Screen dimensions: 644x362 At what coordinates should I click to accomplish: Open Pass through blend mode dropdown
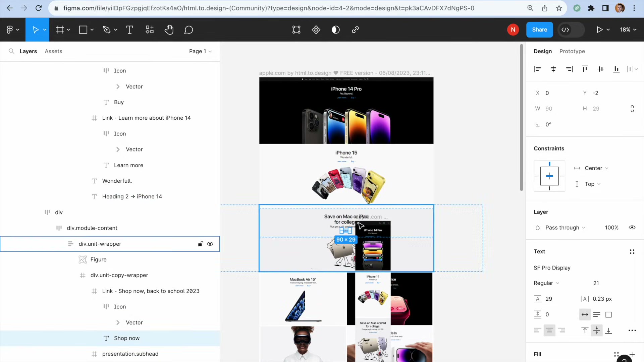point(565,228)
